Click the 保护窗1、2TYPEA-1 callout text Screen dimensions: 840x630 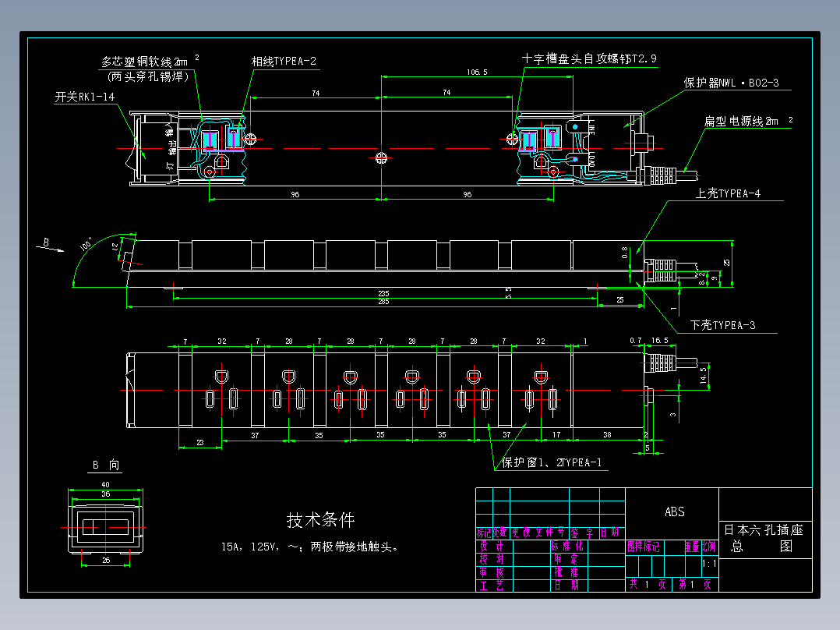551,462
